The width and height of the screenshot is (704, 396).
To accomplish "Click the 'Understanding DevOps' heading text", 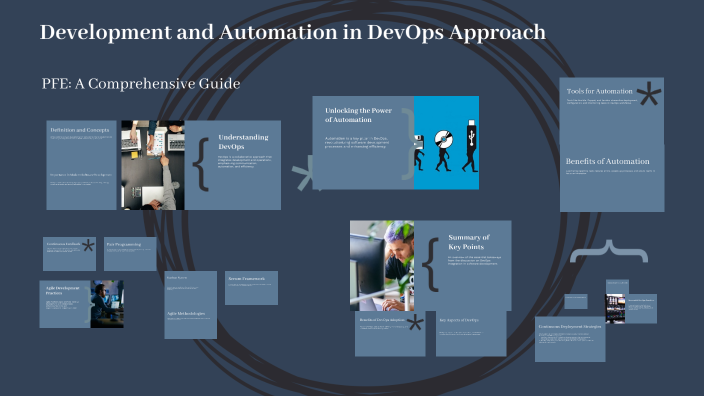I will coord(243,142).
